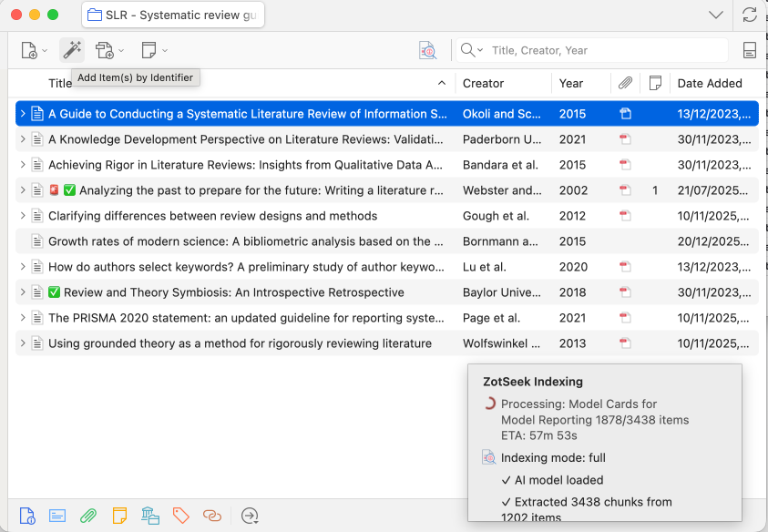Open ZotSeek search icon in toolbar
The width and height of the screenshot is (768, 532).
pos(427,50)
